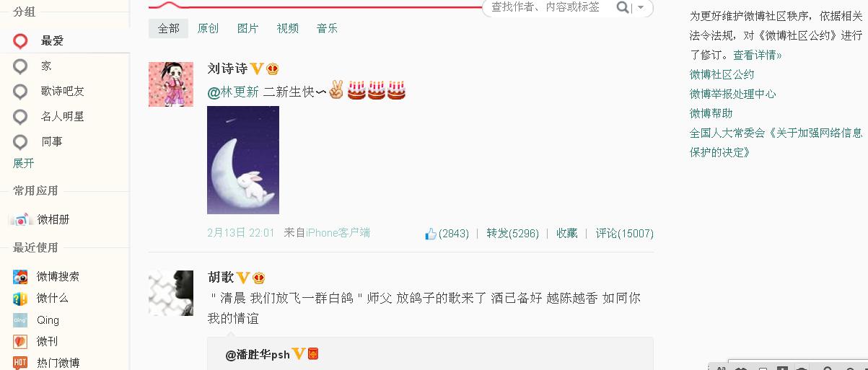This screenshot has height=370, width=868.
Task: Expand the groups list with 展开
Action: (x=24, y=164)
